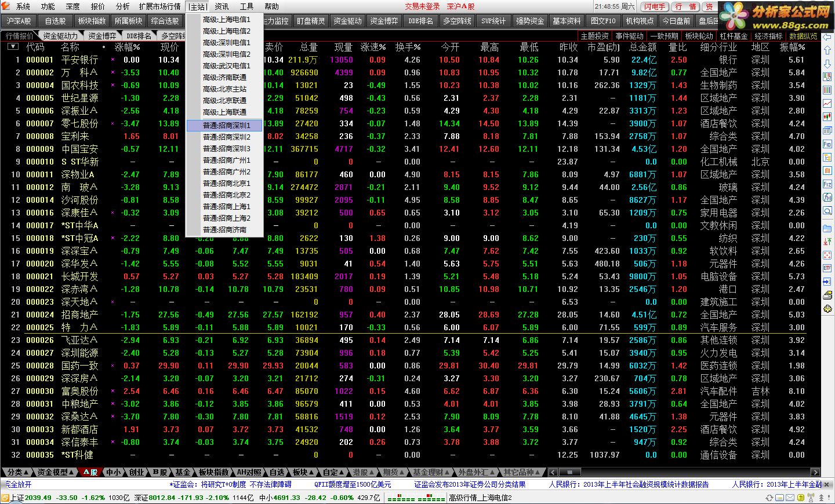Switch to the 中小 bottom tab
The height and width of the screenshot is (504, 835).
click(114, 472)
